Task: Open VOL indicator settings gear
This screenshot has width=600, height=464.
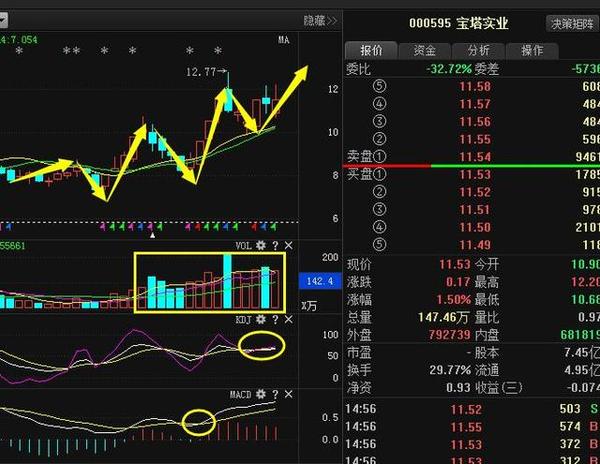Action: (x=261, y=246)
